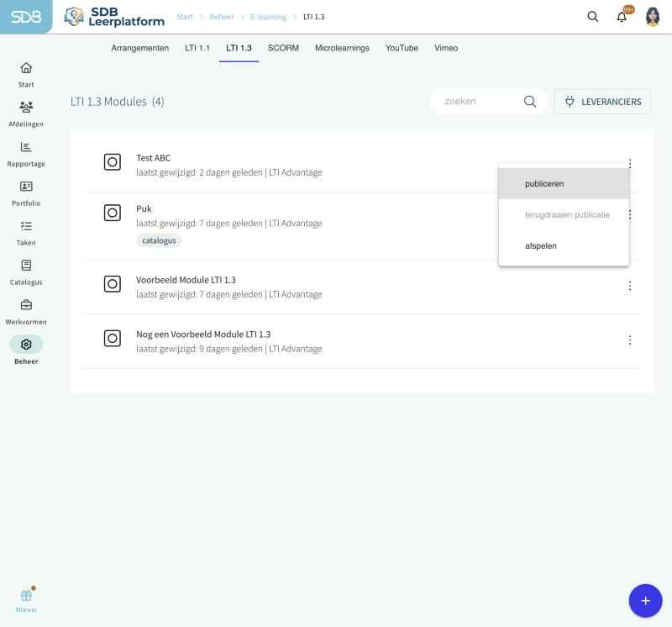This screenshot has width=672, height=627.
Task: Click the search magnifier in top bar
Action: point(593,17)
